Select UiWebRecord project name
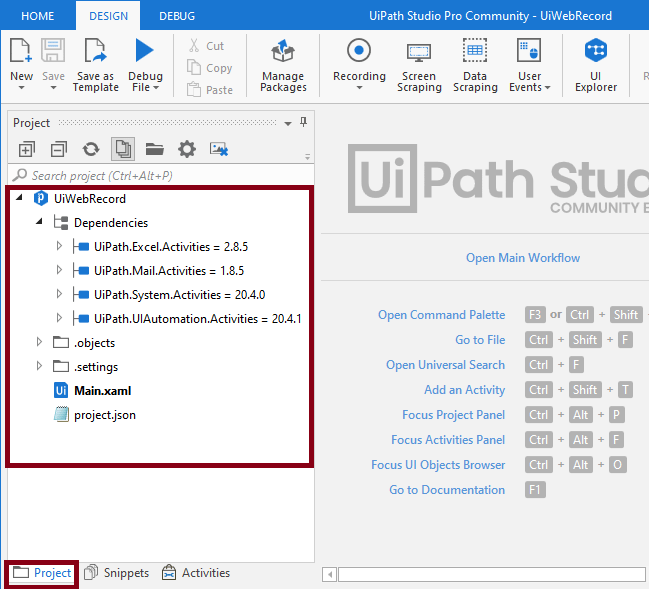Viewport: 649px width, 589px height. click(90, 199)
